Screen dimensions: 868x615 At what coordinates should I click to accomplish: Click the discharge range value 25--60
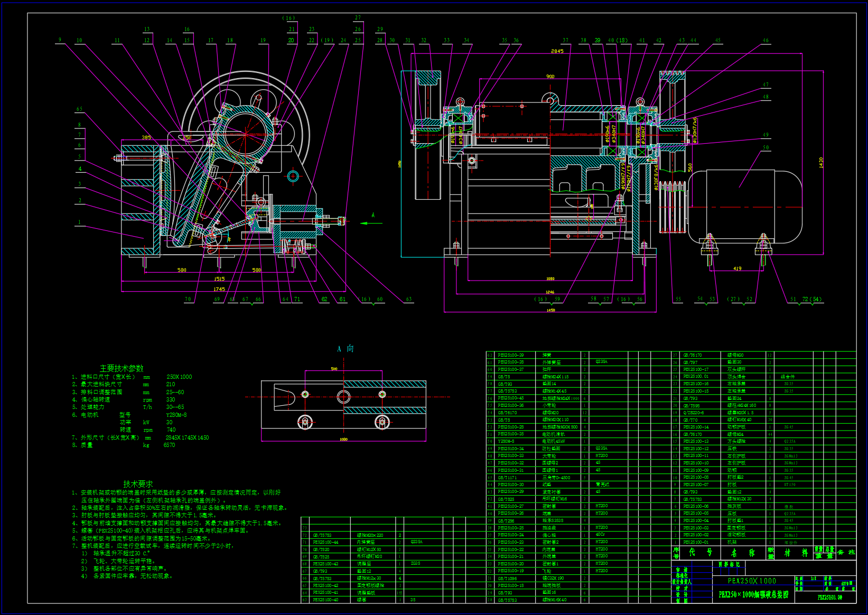[x=175, y=392]
